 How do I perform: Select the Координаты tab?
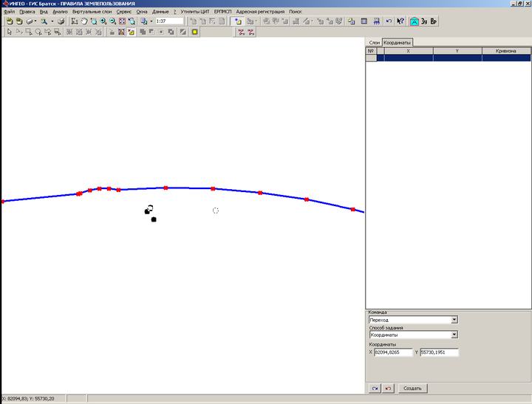[398, 42]
